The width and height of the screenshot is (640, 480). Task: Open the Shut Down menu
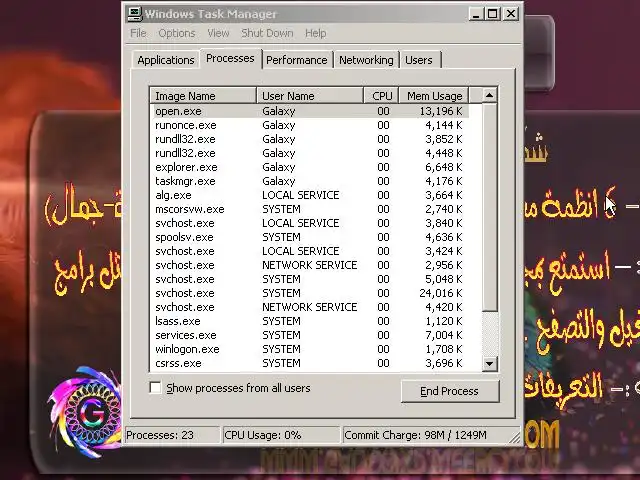tap(267, 33)
